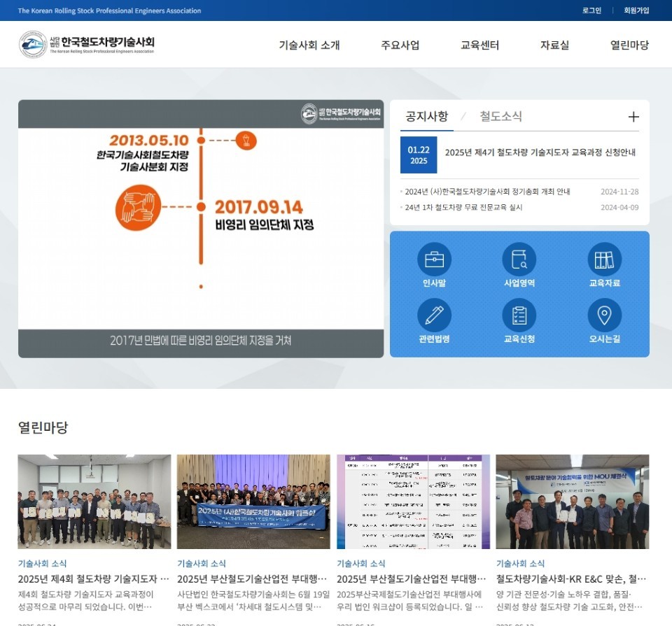Open the 교육센터 menu
The width and height of the screenshot is (672, 626).
coord(479,45)
